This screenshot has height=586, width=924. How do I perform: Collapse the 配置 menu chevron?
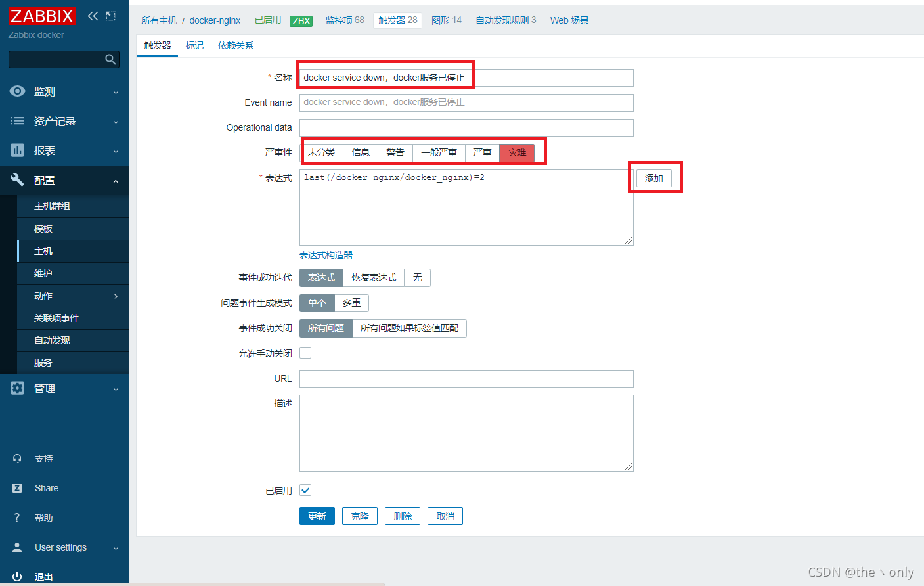[x=116, y=181]
